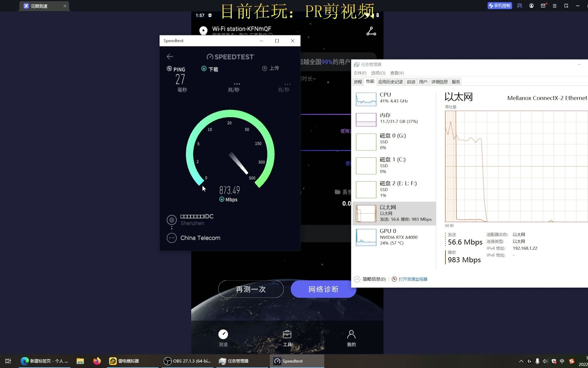Click the microphone tray icon
Image resolution: width=588 pixels, height=368 pixels.
click(x=537, y=361)
